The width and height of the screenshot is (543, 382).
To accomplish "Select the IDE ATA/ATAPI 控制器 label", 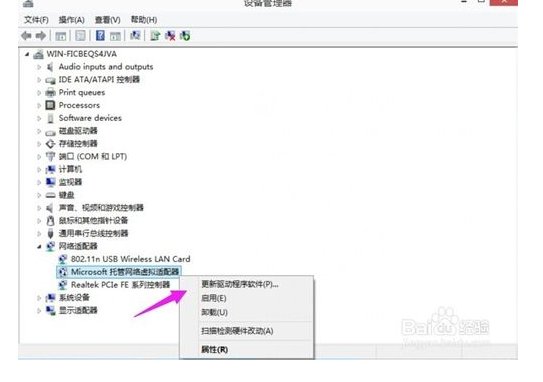I will click(x=99, y=80).
